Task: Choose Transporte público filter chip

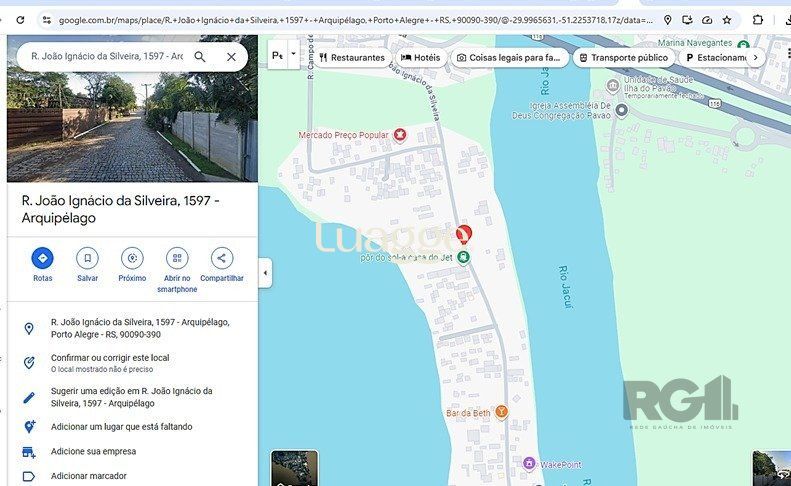Action: [622, 58]
